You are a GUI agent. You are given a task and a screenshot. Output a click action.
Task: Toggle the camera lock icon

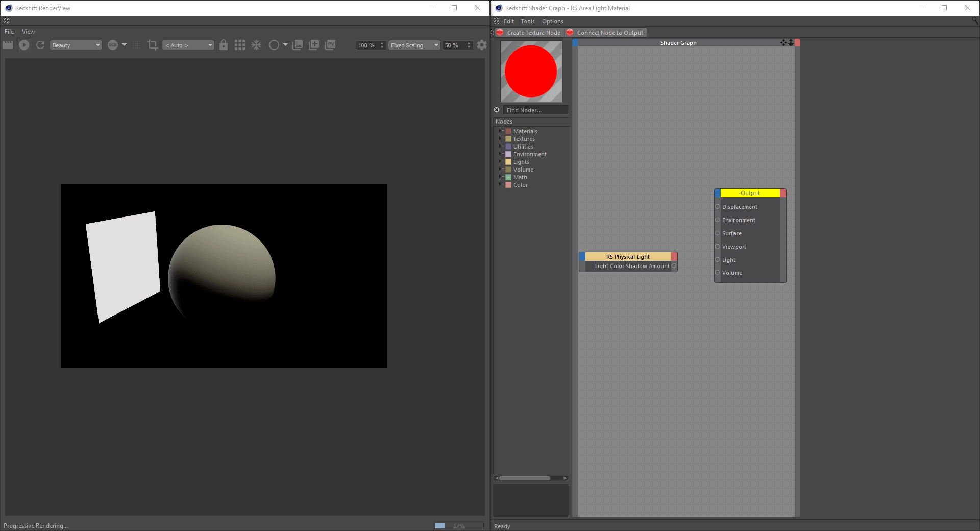224,45
